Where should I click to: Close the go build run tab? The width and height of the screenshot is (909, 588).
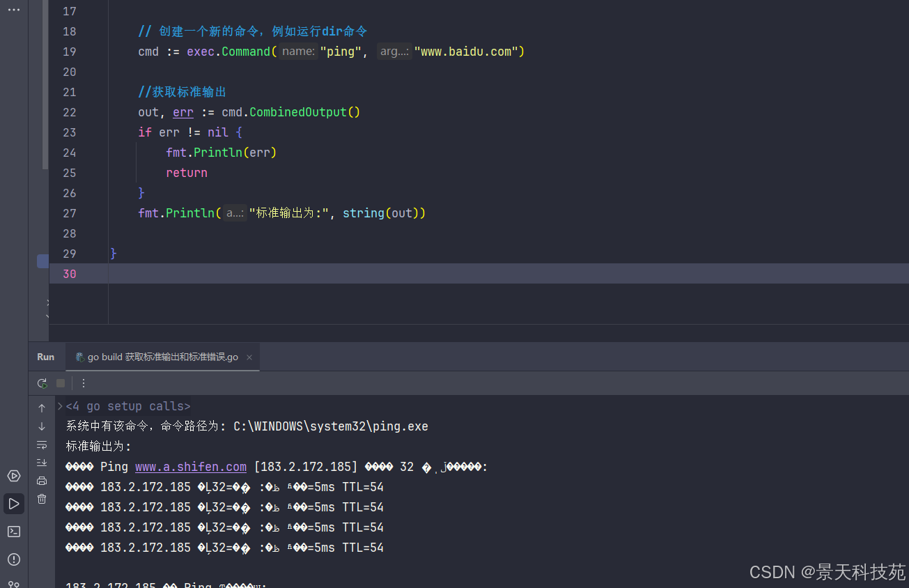tap(249, 357)
